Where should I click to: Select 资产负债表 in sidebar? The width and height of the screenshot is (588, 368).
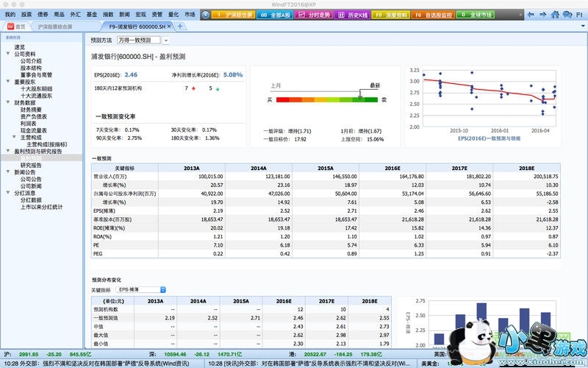coord(33,116)
